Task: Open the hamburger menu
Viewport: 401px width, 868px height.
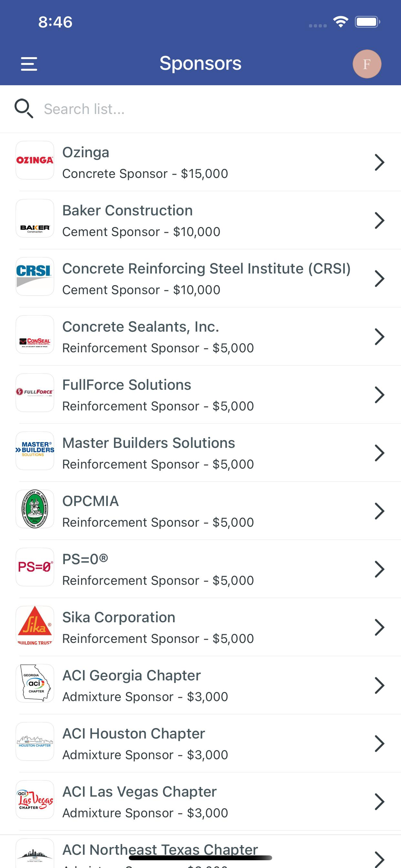Action: tap(29, 64)
